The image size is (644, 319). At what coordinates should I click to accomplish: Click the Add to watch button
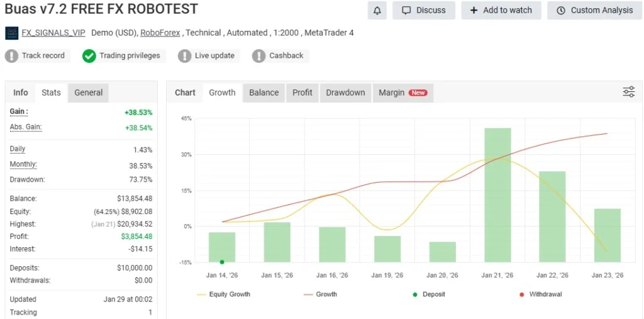pyautogui.click(x=501, y=10)
